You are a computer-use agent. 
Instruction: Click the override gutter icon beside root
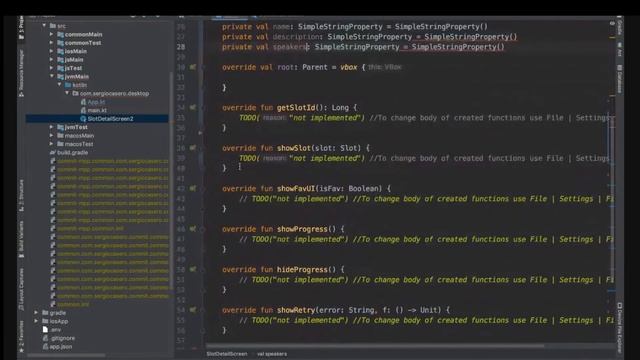point(193,67)
